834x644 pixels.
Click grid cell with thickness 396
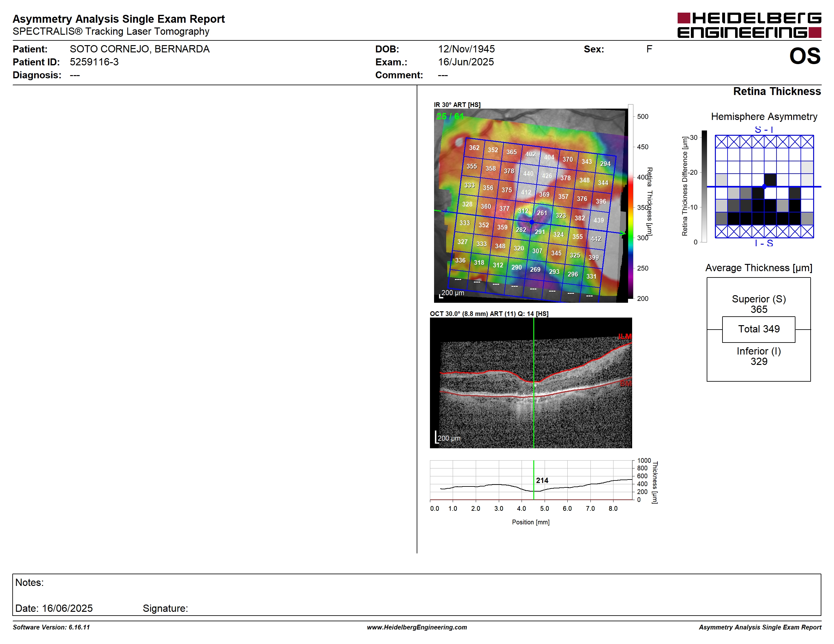601,201
